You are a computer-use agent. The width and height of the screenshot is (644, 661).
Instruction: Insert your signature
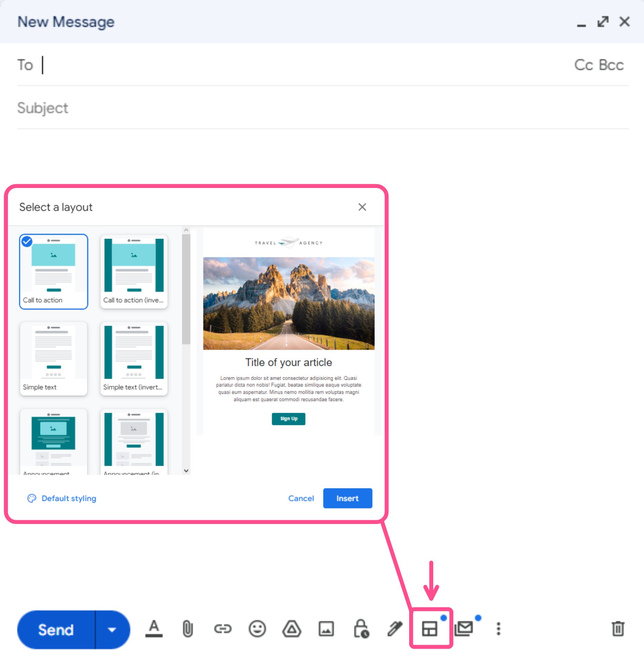pos(394,629)
